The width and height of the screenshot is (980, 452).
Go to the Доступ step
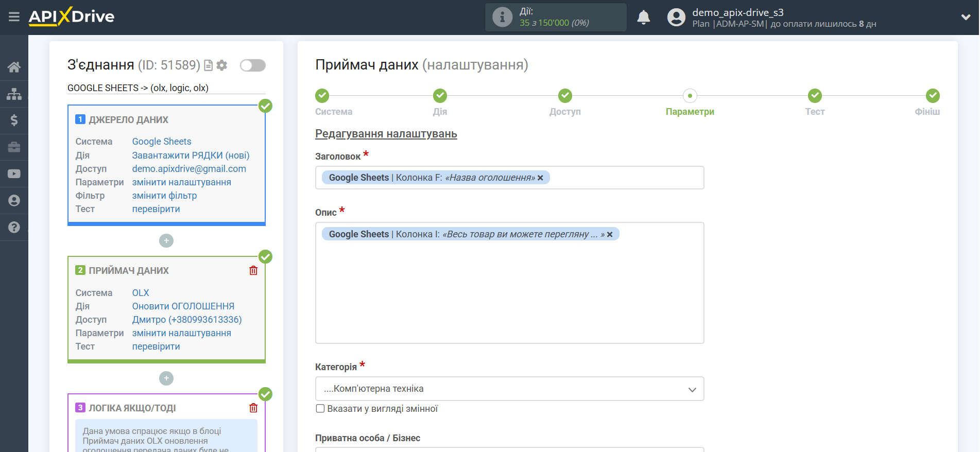coord(565,96)
